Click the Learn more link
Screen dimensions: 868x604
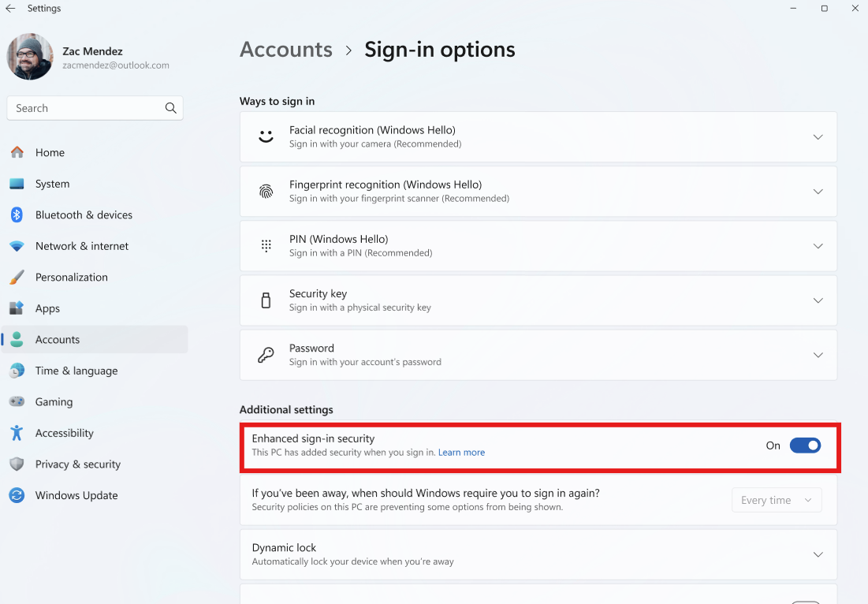[461, 453]
